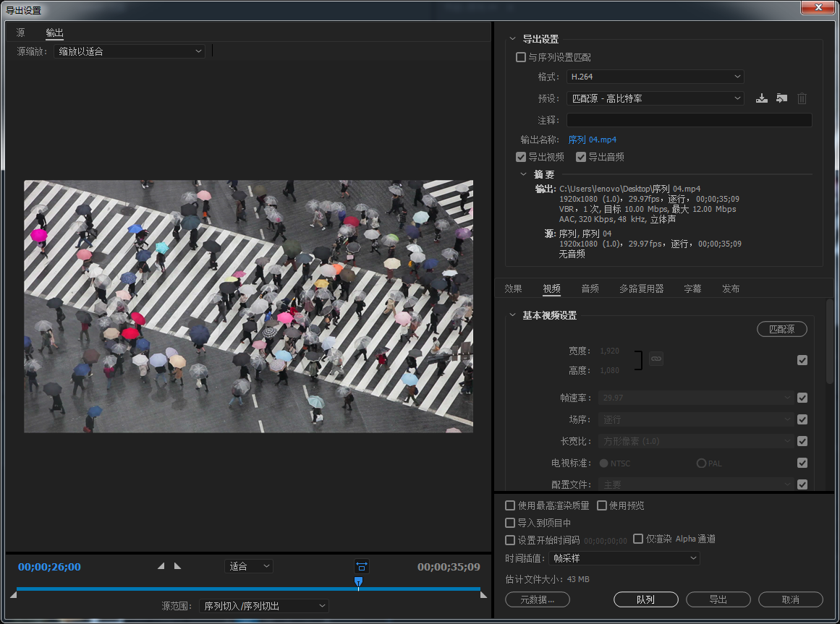Open the 预设 匹配源 dropdown
840x624 pixels.
[x=656, y=98]
